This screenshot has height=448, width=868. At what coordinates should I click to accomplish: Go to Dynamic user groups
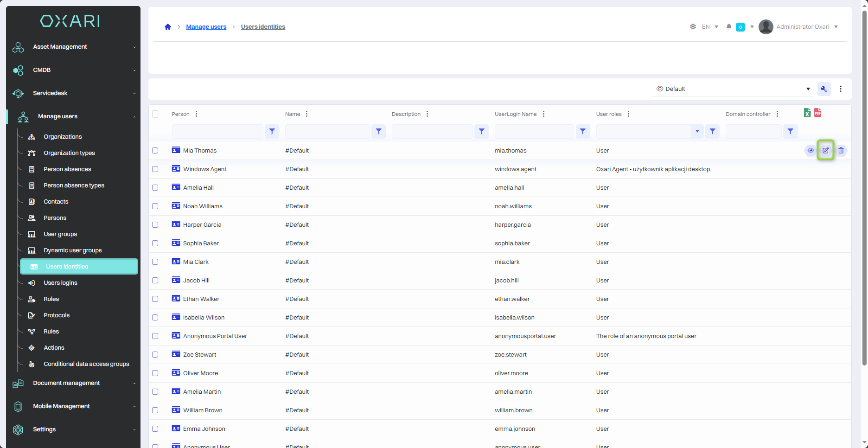point(72,250)
